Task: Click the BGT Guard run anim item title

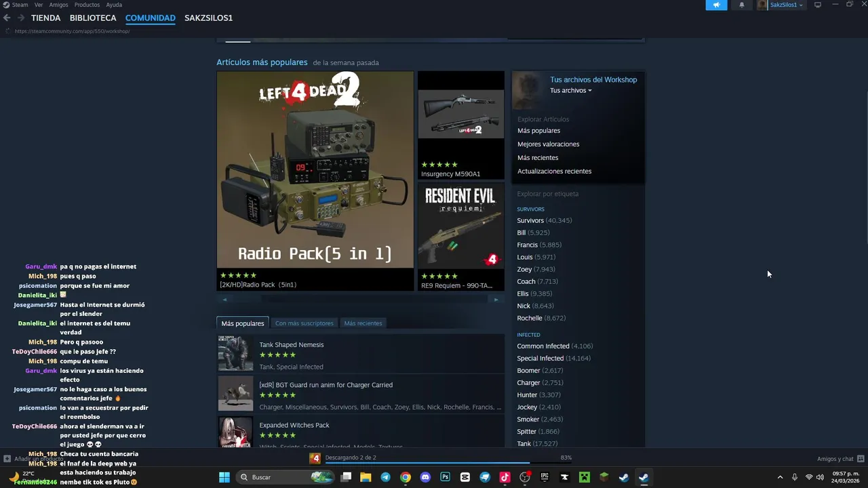Action: [x=326, y=385]
